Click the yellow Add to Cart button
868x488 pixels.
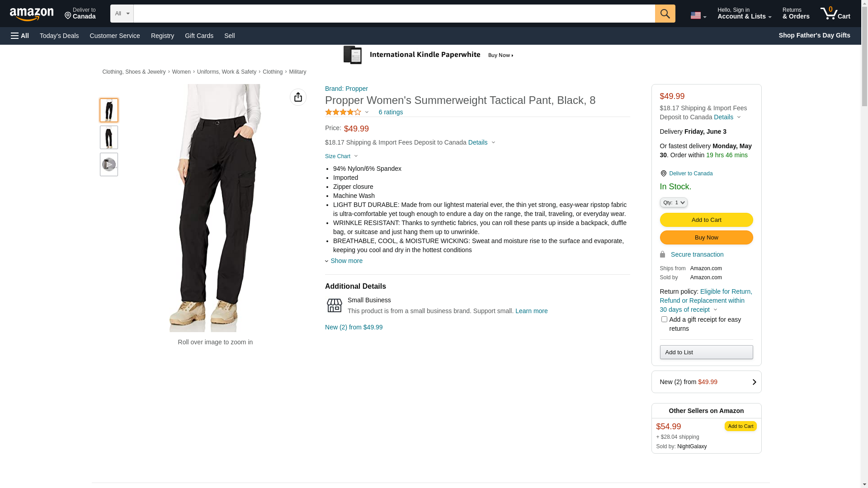(x=706, y=220)
